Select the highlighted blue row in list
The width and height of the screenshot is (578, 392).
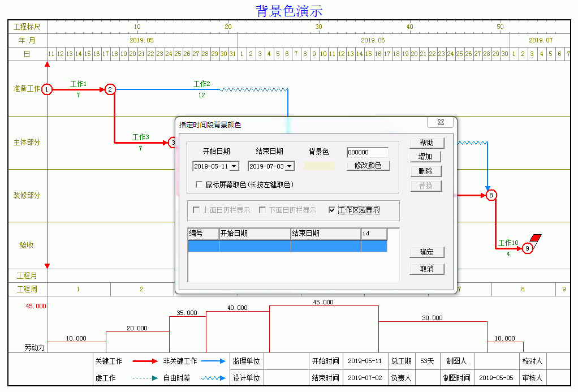(287, 246)
